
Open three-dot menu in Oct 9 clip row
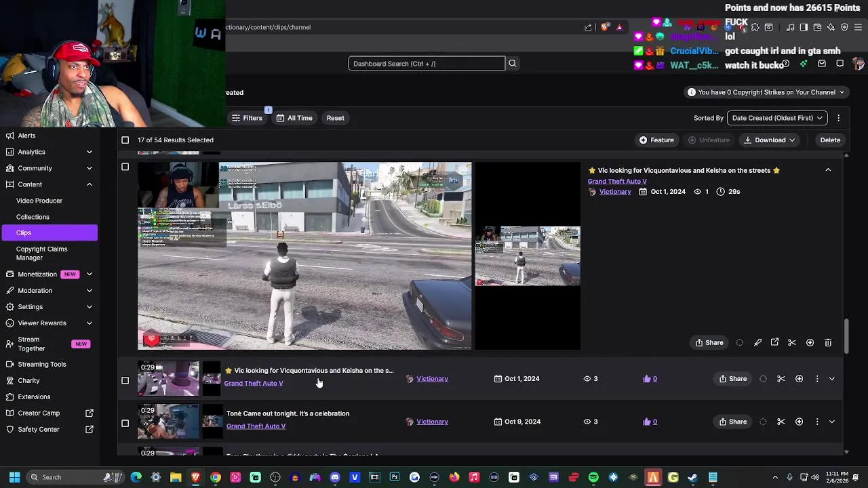817,422
